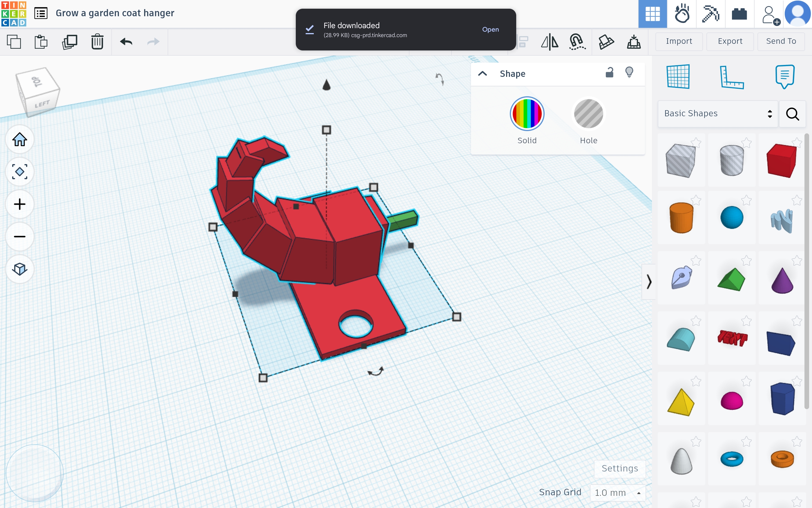This screenshot has width=812, height=508.
Task: Toggle shape visibility lightbulb icon
Action: [x=629, y=72]
